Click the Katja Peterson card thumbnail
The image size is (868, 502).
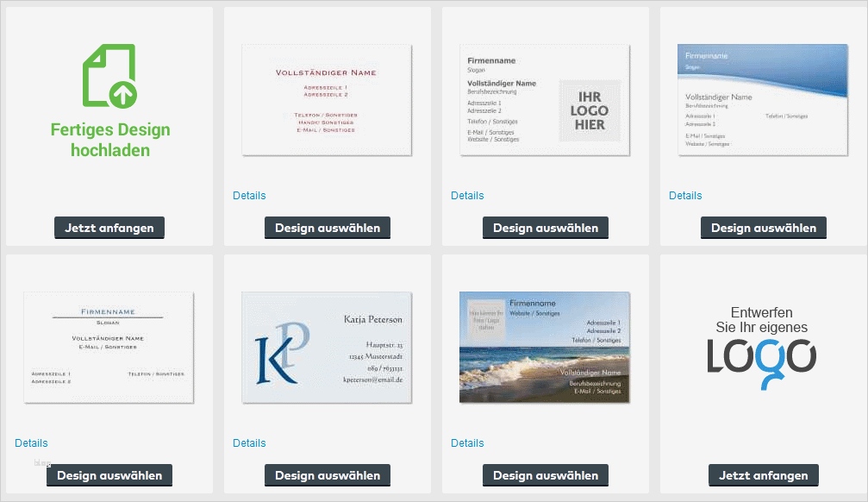[327, 346]
